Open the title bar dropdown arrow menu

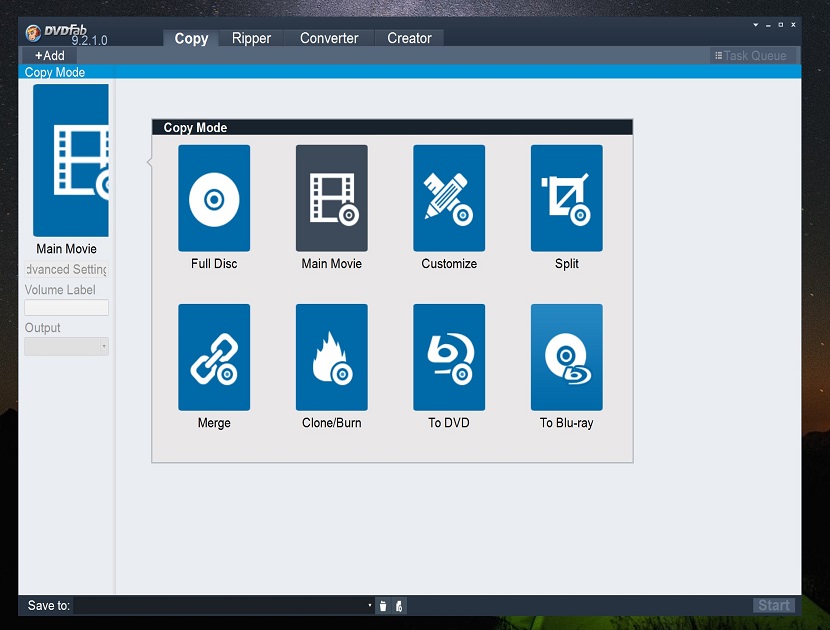pos(756,23)
